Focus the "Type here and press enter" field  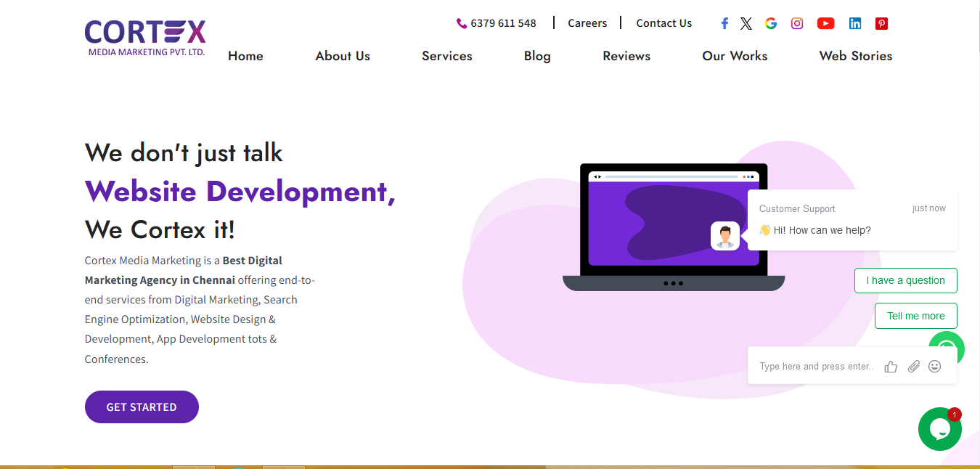[x=817, y=367]
